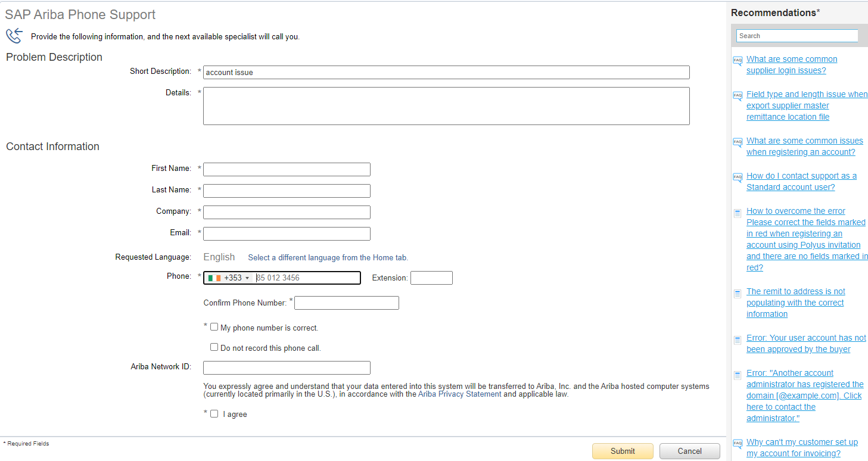Check the My phone number is correct box
868x461 pixels.
point(214,327)
